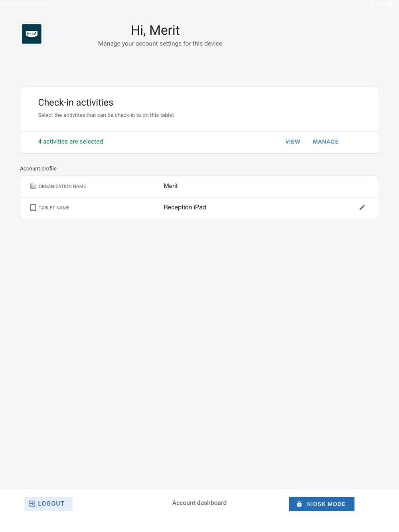Tap the LOGOUT button
This screenshot has width=399, height=532.
point(48,504)
